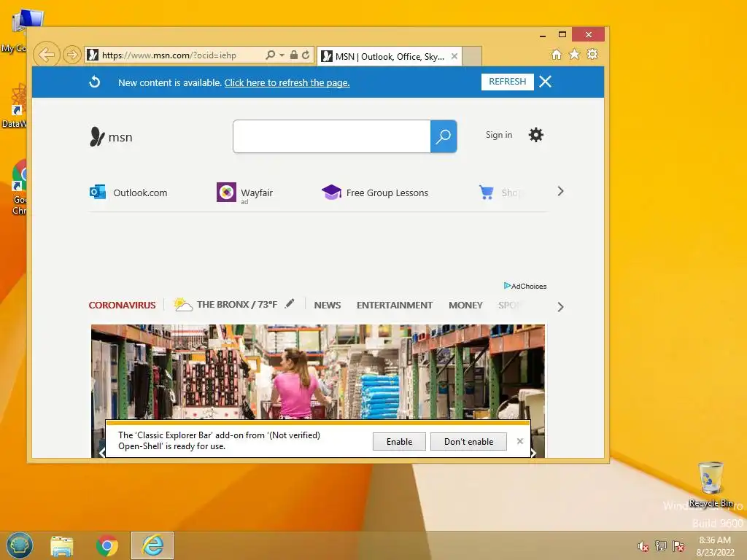Image resolution: width=747 pixels, height=560 pixels.
Task: Open IE Tools gear icon
Action: pyautogui.click(x=592, y=54)
